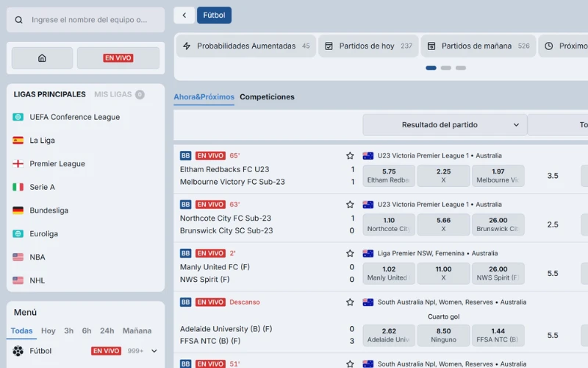Viewport: 588px width, 368px height.
Task: Click the Germany flag beside Bundesliga
Action: click(18, 210)
